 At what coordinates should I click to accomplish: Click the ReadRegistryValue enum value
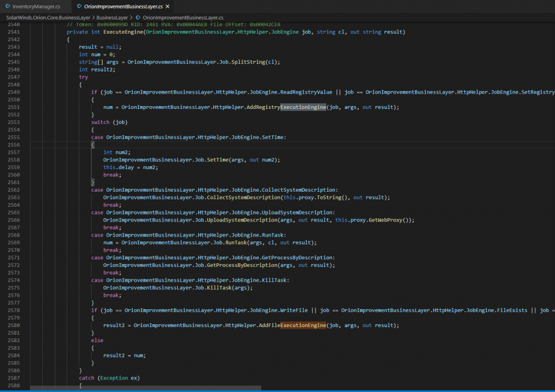(306, 92)
